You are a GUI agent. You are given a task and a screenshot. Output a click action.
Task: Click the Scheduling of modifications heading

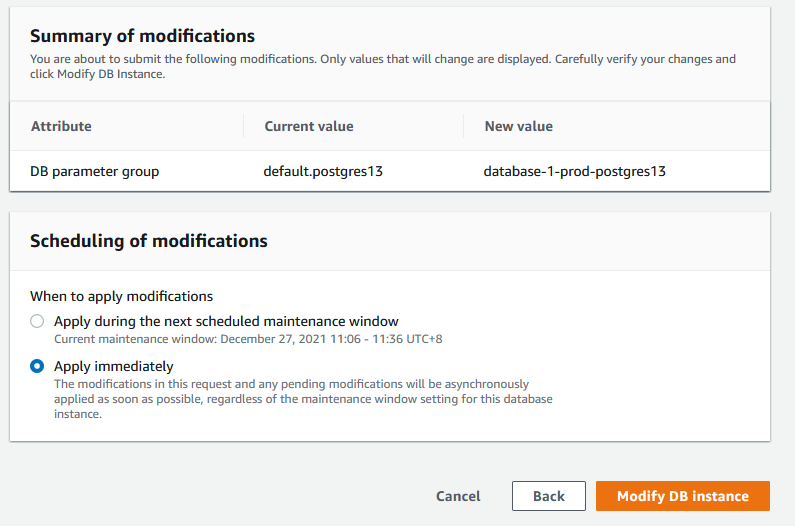[x=149, y=241]
